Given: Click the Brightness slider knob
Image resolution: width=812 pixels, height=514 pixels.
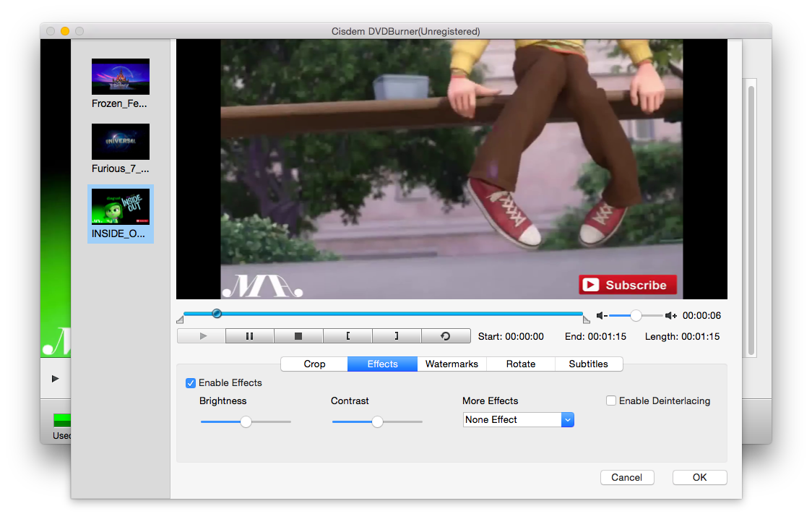Looking at the screenshot, I should coord(246,421).
